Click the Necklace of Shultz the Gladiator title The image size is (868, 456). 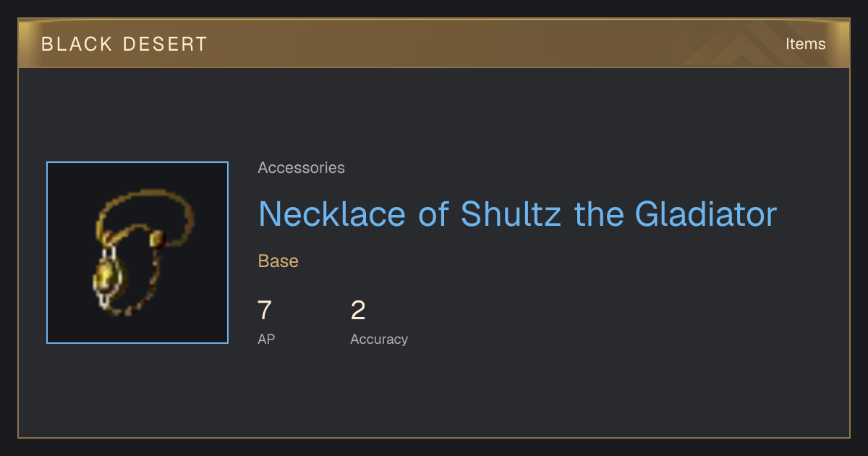pyautogui.click(x=517, y=214)
